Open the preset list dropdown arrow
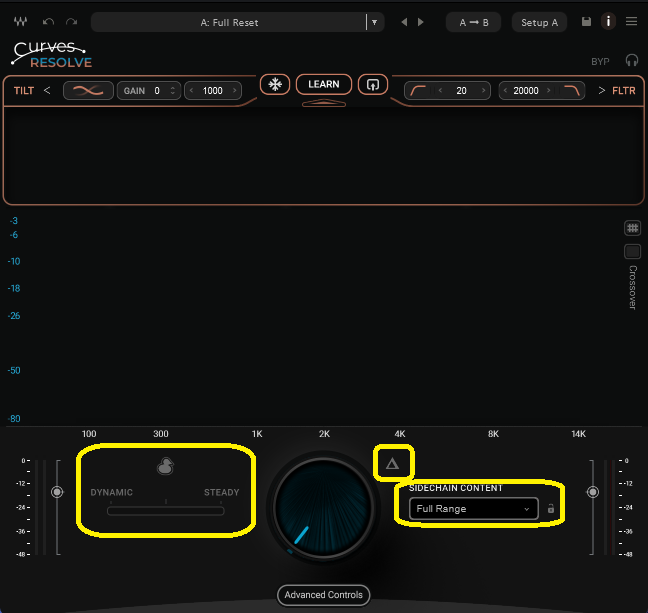 (374, 22)
